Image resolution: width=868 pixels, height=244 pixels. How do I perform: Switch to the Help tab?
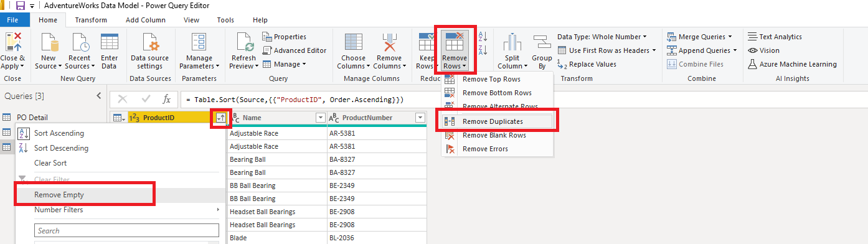[x=260, y=20]
